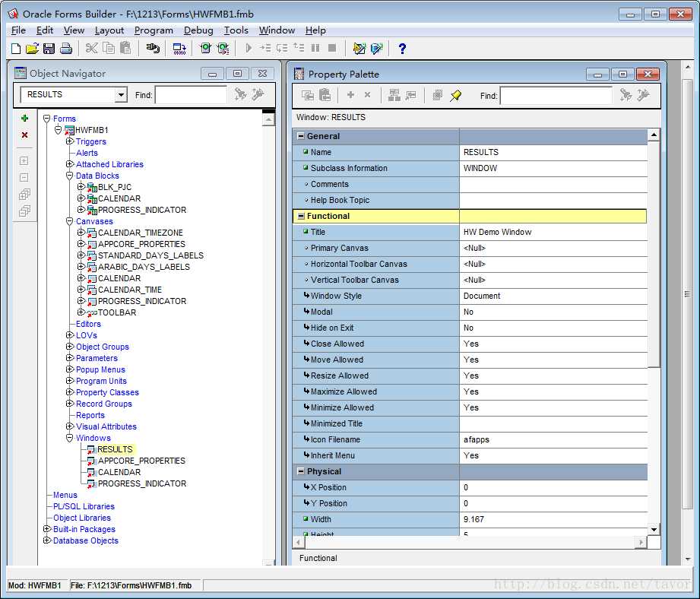Click the Expand All icon in Navigator sidebar
This screenshot has height=599, width=700.
pyautogui.click(x=24, y=195)
